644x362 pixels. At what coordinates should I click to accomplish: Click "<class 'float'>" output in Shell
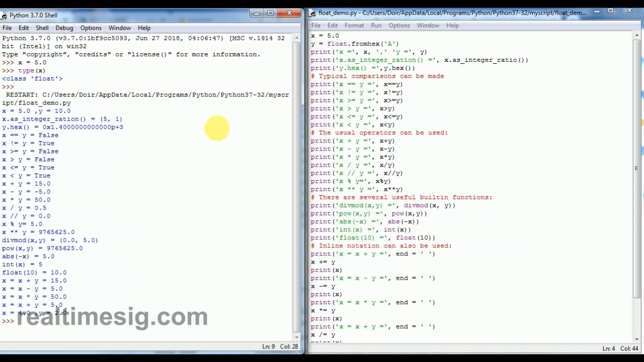[x=32, y=78]
